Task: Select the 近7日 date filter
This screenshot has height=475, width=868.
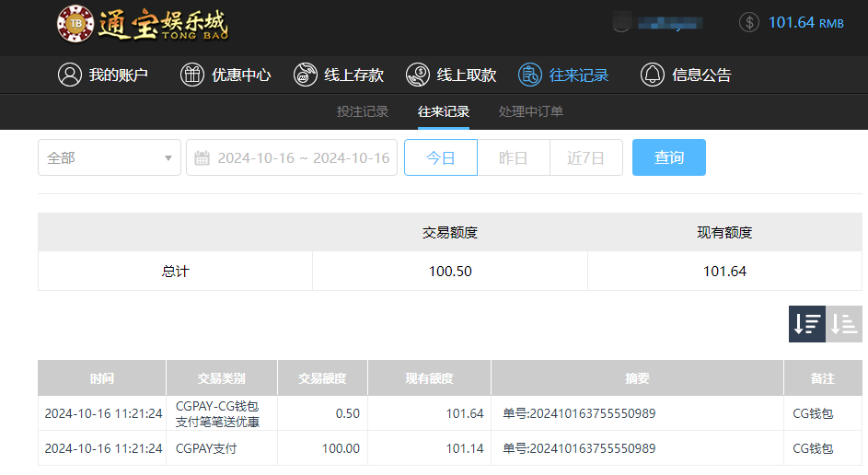Action: click(x=585, y=157)
